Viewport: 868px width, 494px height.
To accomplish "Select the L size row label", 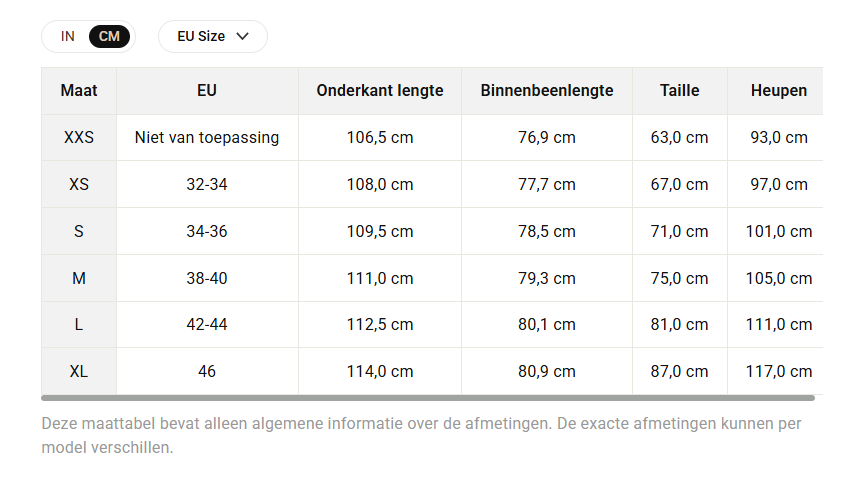I will (79, 325).
